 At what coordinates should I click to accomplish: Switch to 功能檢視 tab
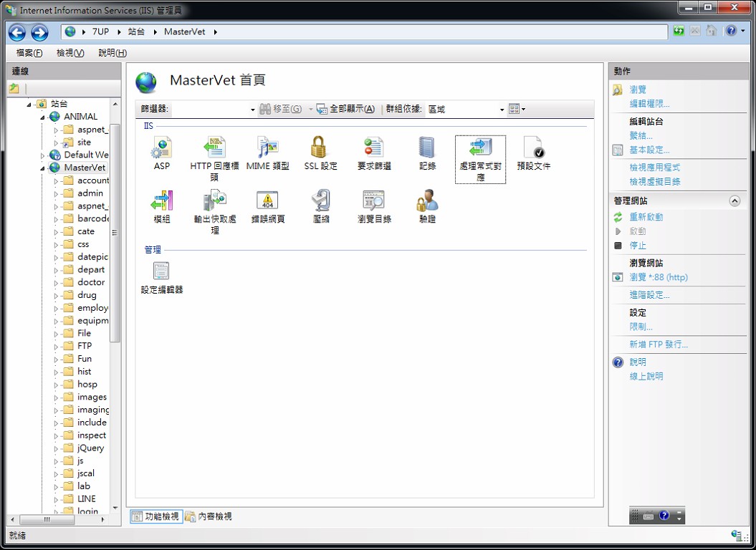pos(157,516)
